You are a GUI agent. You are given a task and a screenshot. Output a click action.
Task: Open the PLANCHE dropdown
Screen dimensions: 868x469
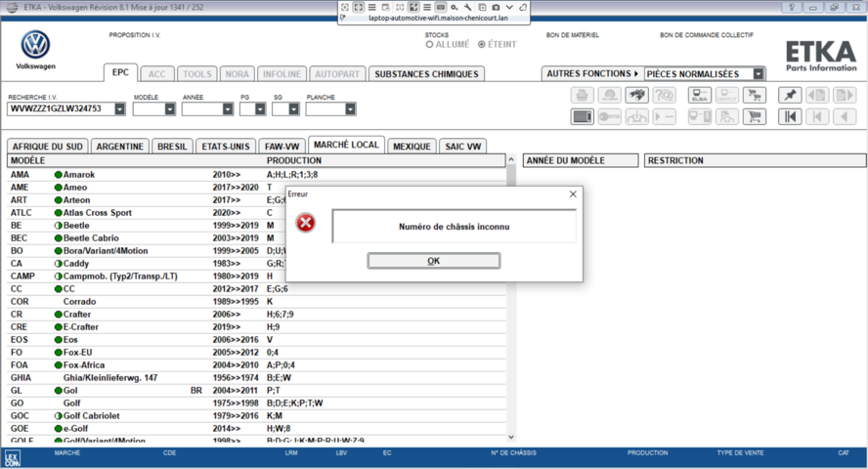(350, 109)
